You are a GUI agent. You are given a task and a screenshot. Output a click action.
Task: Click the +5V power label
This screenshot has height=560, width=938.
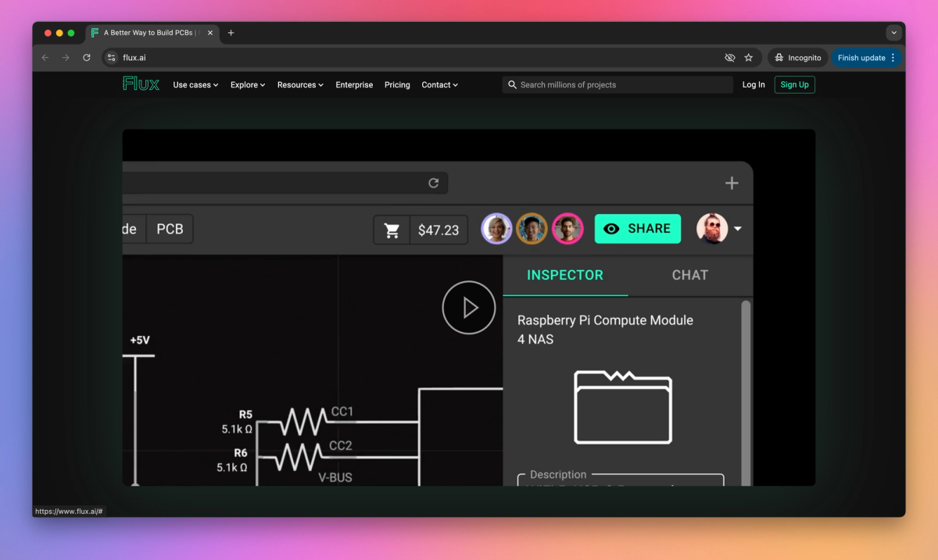(x=140, y=341)
